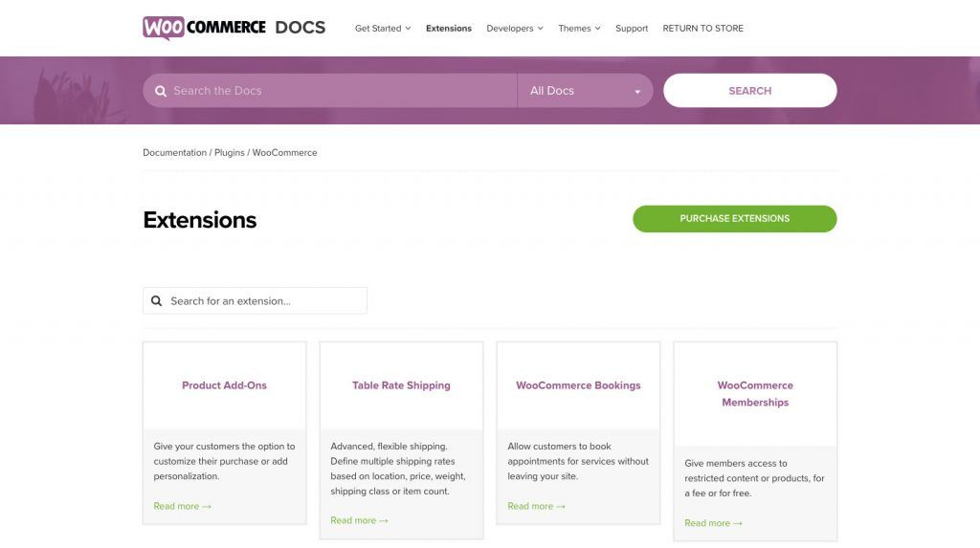Viewport: 980px width, 548px height.
Task: Click the WooCommerce Docs logo
Action: (x=234, y=28)
